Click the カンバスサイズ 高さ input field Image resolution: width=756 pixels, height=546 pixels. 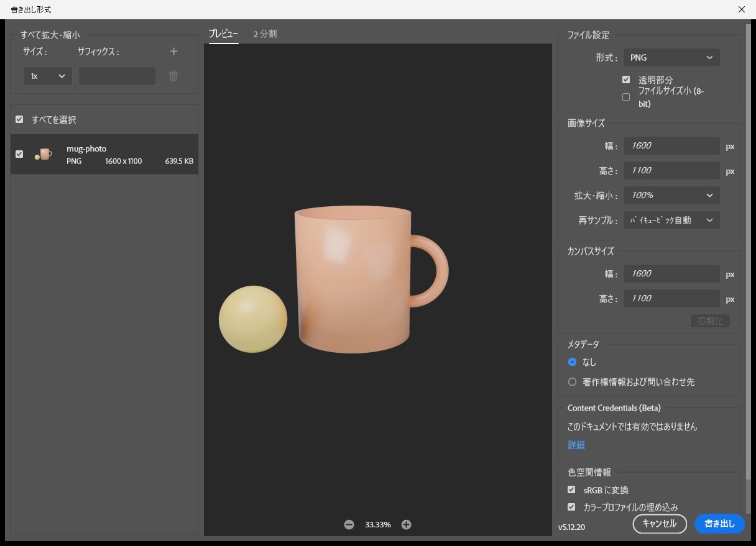point(671,299)
